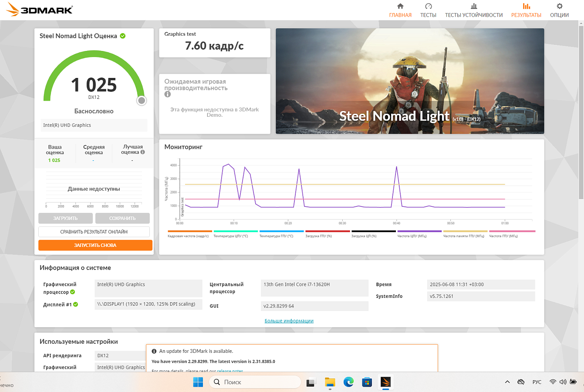
Task: Click the 2025-06-08 11:31 time value
Action: tap(481, 284)
